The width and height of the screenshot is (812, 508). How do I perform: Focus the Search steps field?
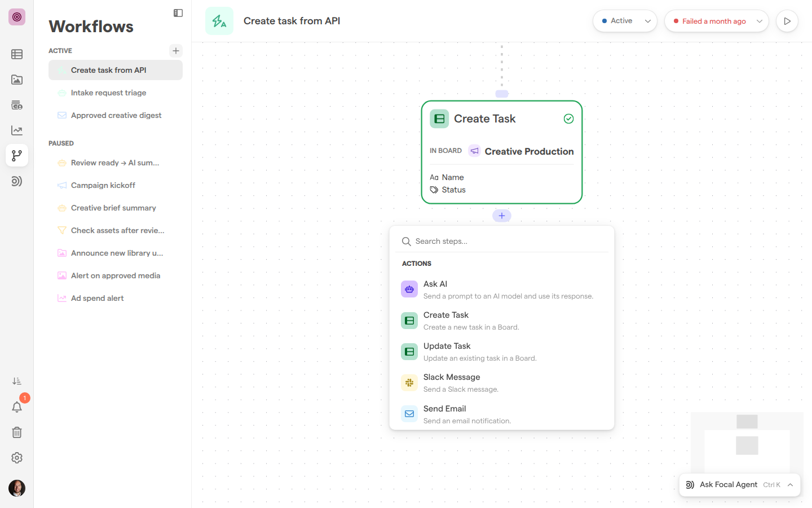point(502,241)
